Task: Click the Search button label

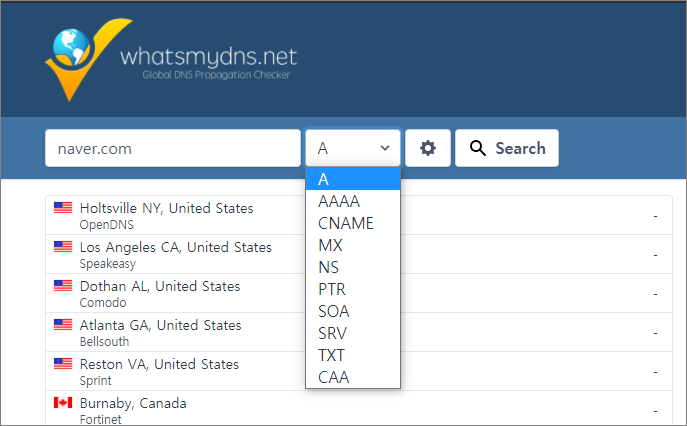Action: coord(521,148)
